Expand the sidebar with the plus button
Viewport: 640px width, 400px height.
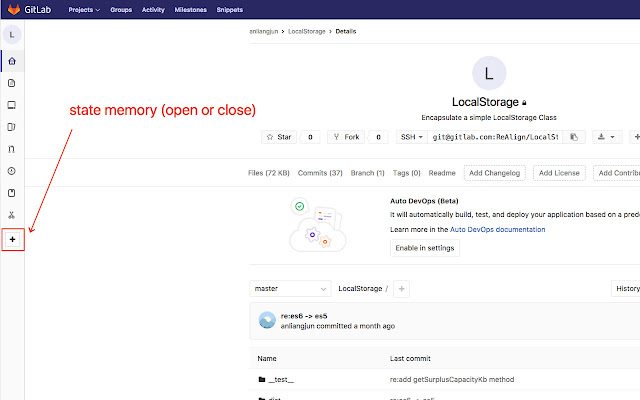pyautogui.click(x=12, y=240)
